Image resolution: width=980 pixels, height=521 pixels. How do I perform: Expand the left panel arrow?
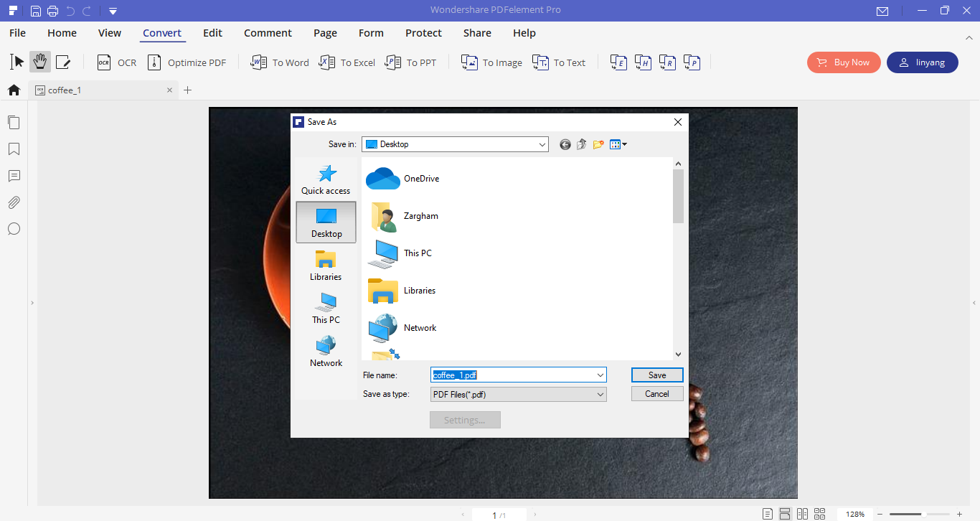[x=32, y=304]
